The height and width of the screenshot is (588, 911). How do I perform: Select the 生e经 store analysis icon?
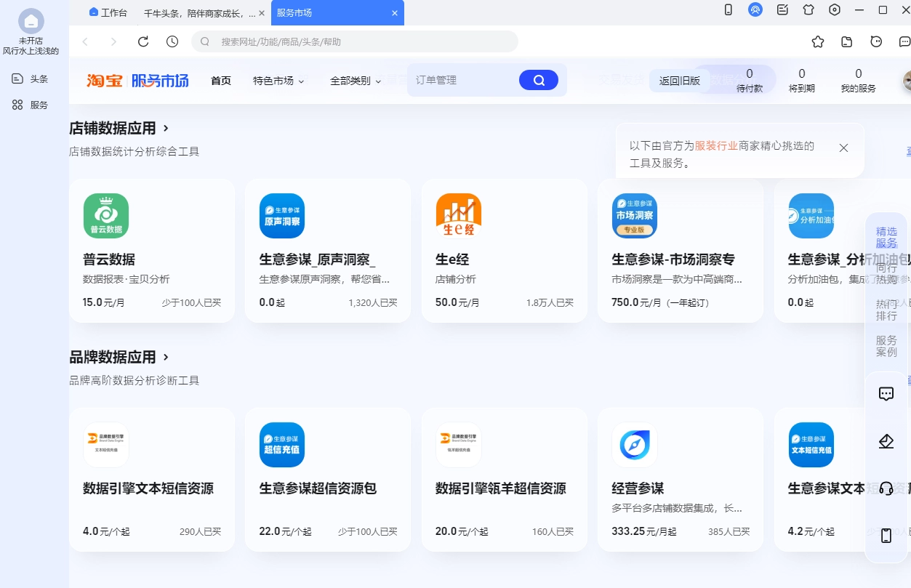pos(458,215)
